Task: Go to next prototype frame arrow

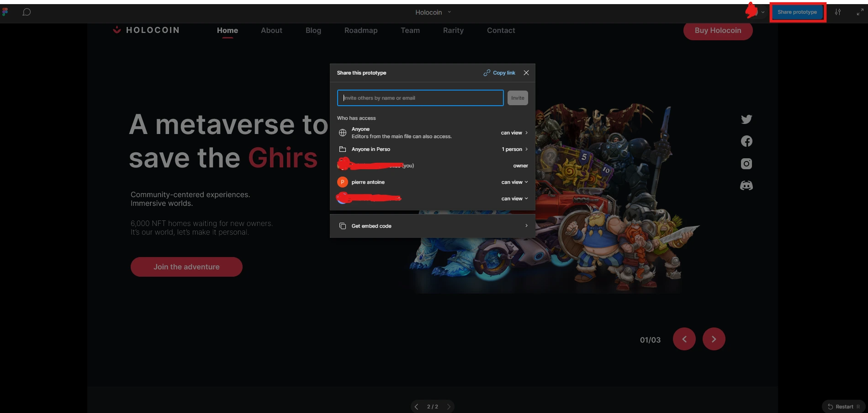Action: tap(449, 407)
